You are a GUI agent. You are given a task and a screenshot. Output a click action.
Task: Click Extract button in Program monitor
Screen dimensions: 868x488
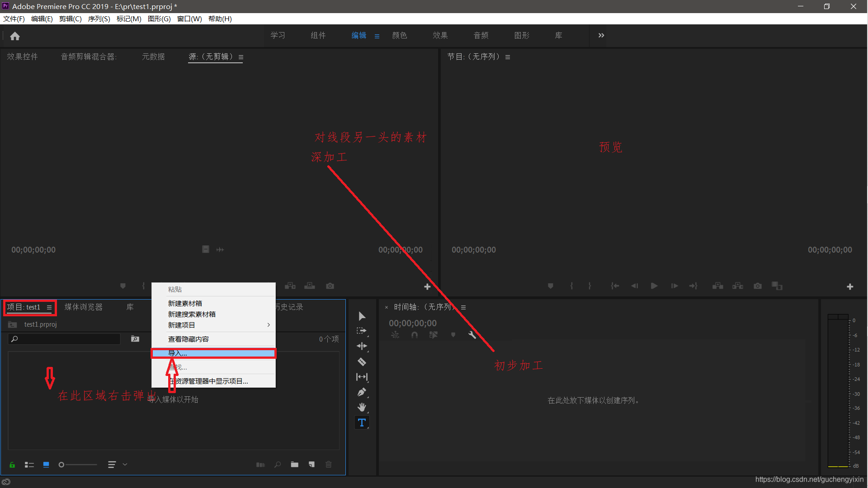tap(738, 286)
